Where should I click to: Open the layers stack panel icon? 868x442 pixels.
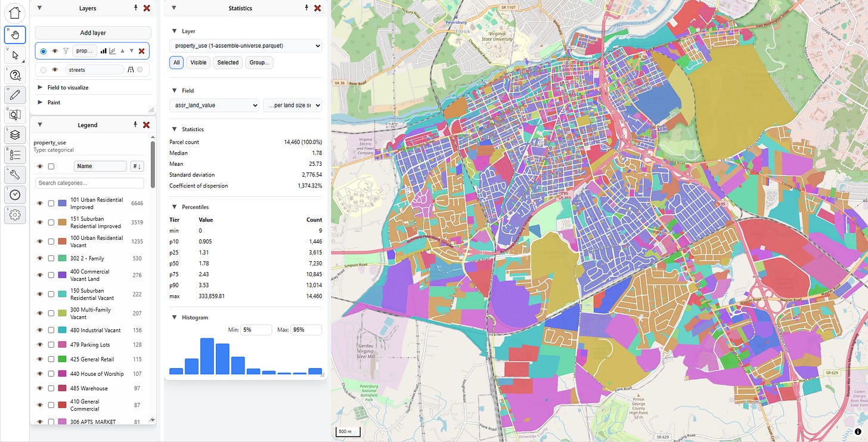click(15, 135)
